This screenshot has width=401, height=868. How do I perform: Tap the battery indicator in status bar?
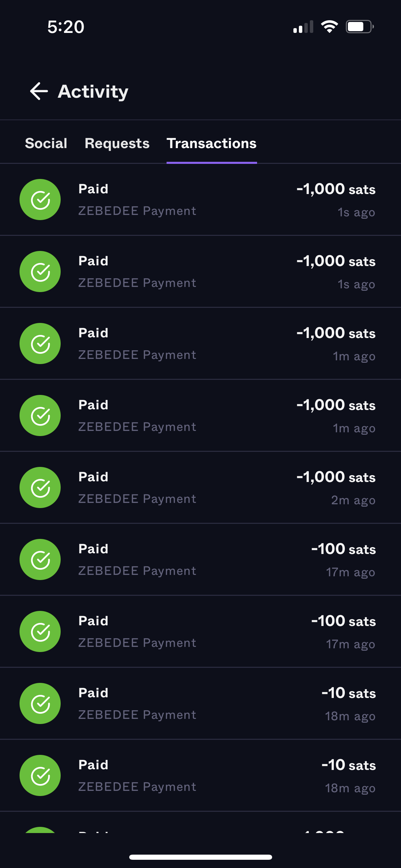point(359,27)
